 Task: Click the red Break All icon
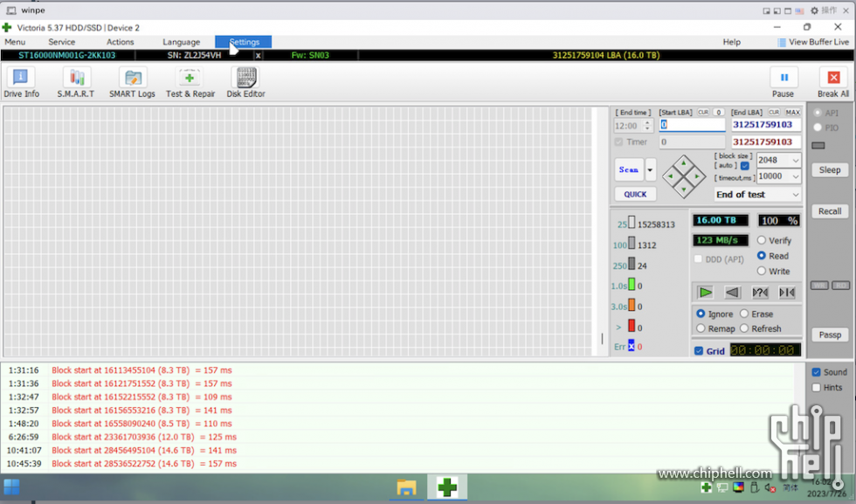point(833,78)
